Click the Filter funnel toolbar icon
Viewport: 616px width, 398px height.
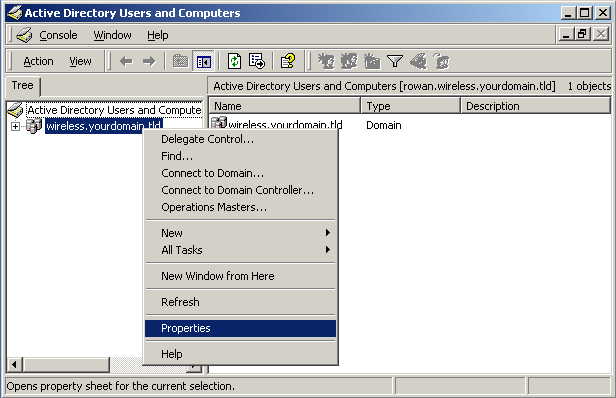tap(394, 61)
